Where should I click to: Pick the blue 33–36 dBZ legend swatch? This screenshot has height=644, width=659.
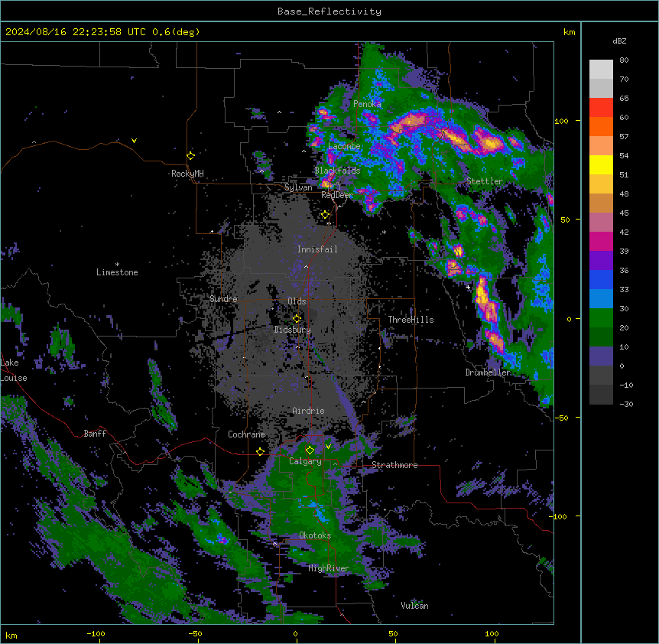click(x=601, y=279)
